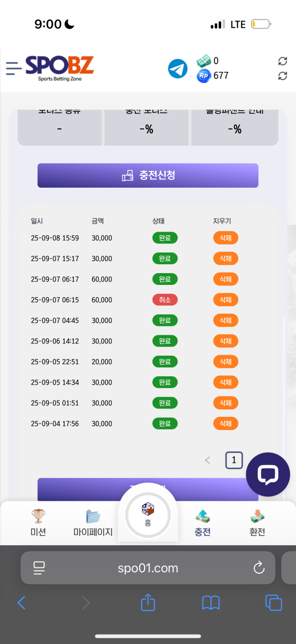Delete the 25-09-08 15:59 deposit record
This screenshot has width=296, height=644.
point(225,238)
